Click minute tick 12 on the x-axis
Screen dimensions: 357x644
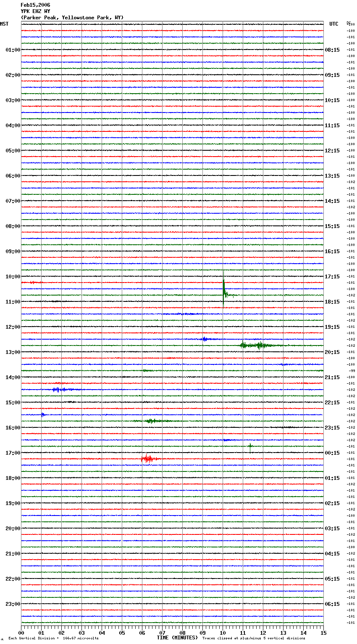263,633
